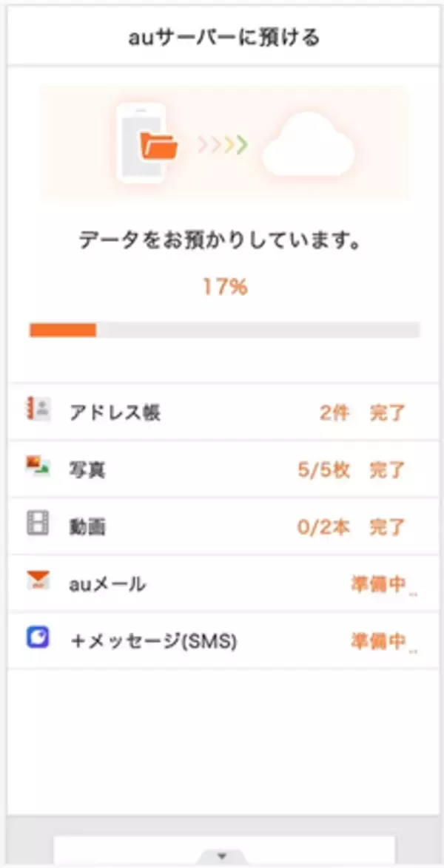Screen dimensions: 444x868
Task: Select the 動画 row label
Action: tap(87, 526)
